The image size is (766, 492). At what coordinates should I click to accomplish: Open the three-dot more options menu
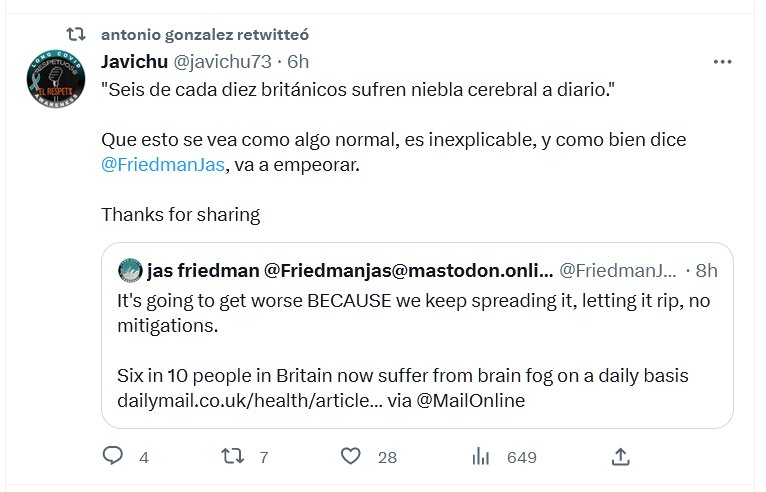pos(723,62)
